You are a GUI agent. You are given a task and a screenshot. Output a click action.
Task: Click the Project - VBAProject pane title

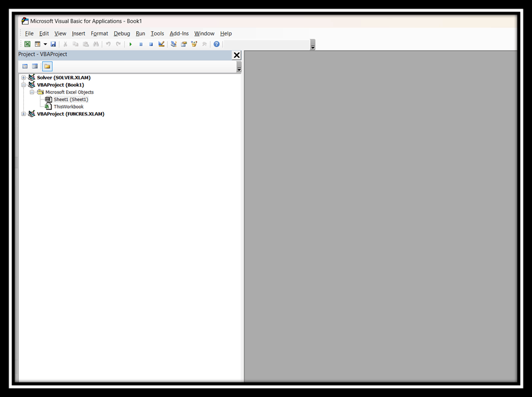coord(43,54)
